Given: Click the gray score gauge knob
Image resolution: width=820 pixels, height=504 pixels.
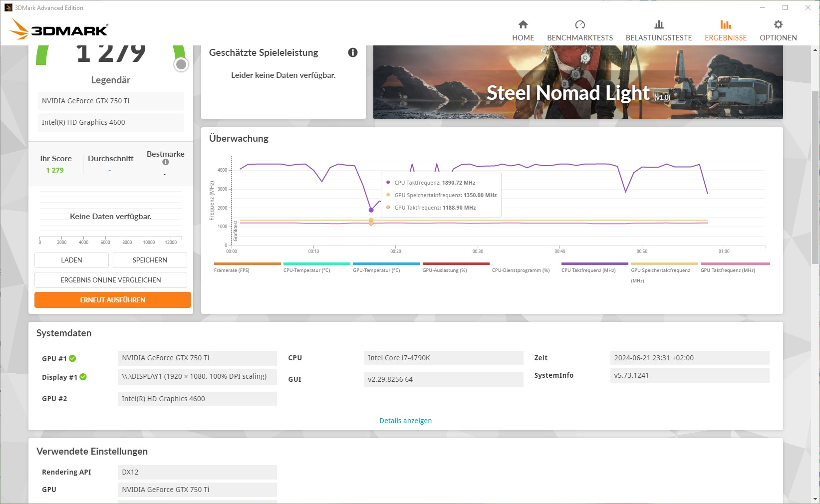Looking at the screenshot, I should tap(181, 64).
